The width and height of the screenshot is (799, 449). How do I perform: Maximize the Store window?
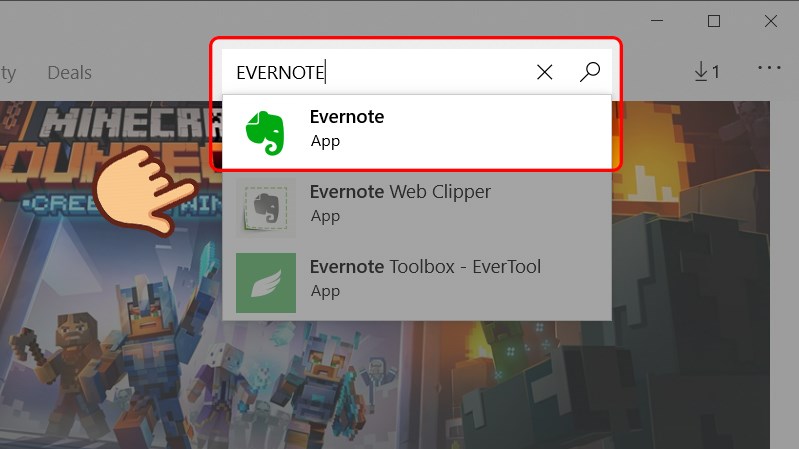point(714,21)
